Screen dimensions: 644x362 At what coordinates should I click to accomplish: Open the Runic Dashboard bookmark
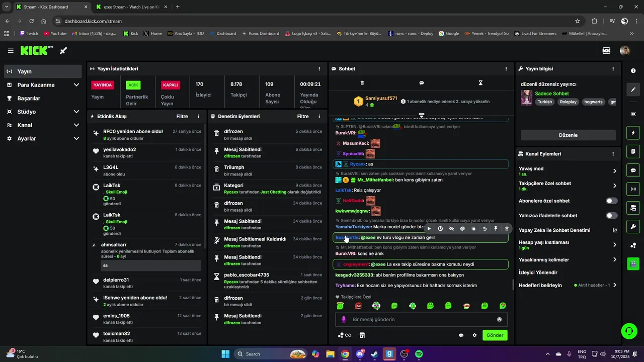[260, 33]
